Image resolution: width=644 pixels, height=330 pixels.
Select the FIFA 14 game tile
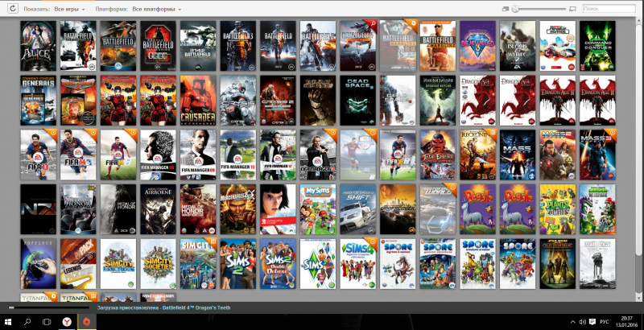tap(78, 155)
